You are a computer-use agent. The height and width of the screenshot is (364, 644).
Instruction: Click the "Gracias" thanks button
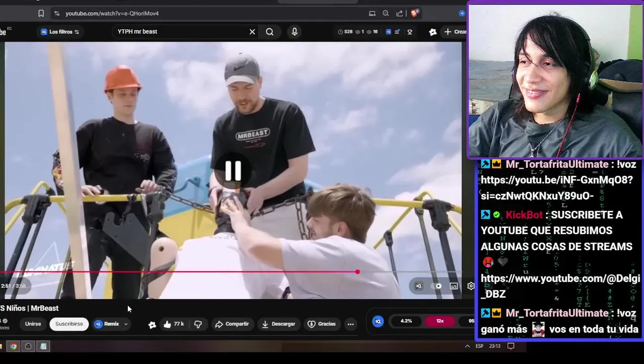(322, 324)
